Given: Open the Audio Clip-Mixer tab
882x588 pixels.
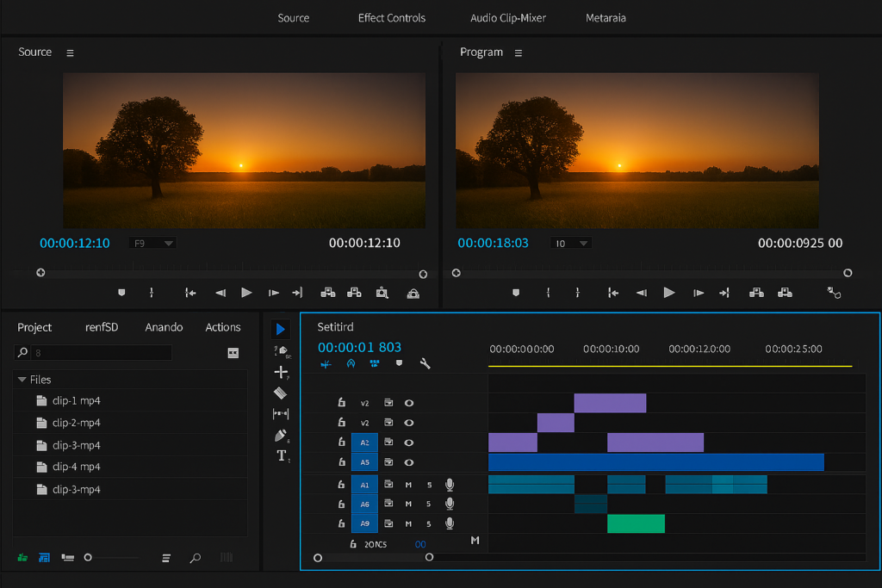Looking at the screenshot, I should click(506, 17).
